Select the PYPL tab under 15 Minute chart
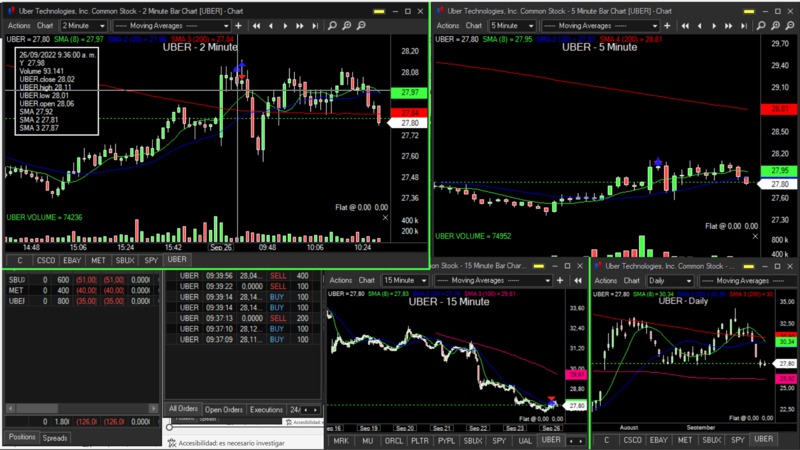This screenshot has width=800, height=450. click(446, 440)
